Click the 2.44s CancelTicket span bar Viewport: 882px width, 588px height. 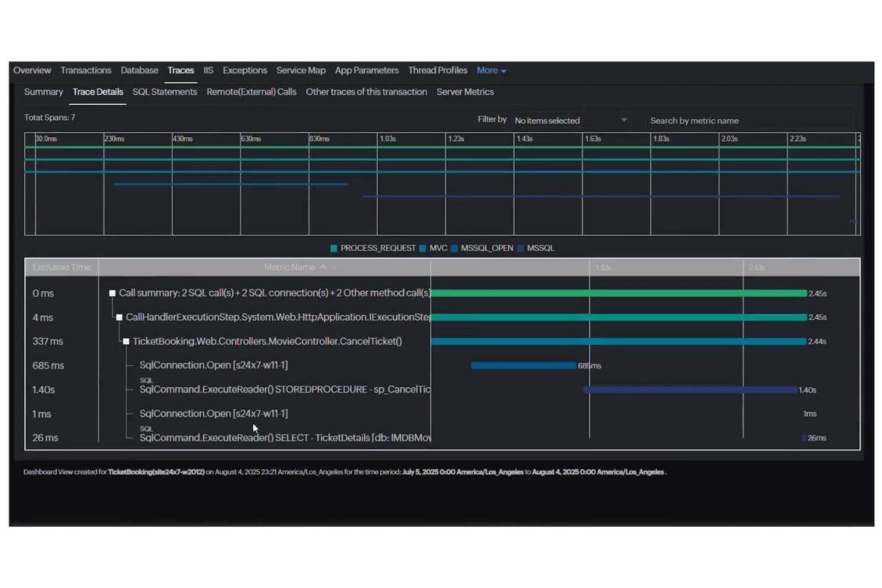(619, 341)
